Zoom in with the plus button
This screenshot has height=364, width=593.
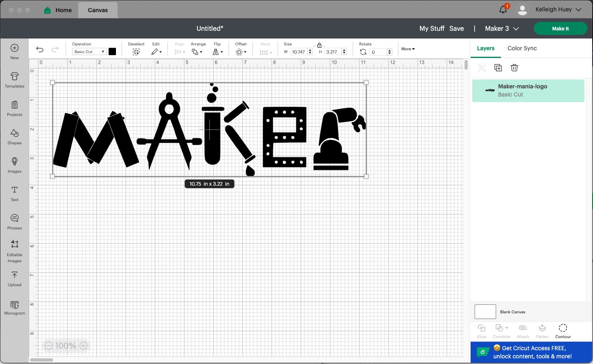pyautogui.click(x=83, y=346)
